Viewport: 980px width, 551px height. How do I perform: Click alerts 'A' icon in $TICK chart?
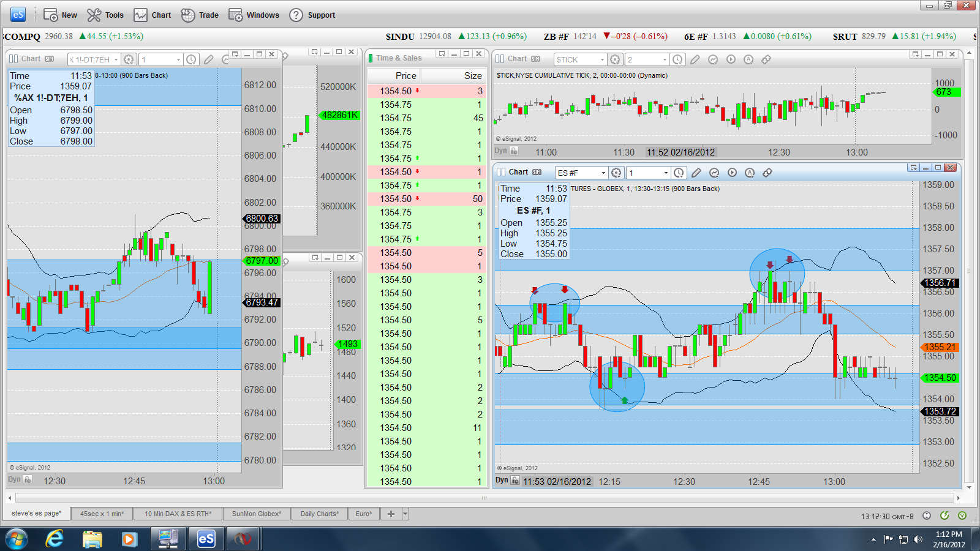tap(748, 59)
